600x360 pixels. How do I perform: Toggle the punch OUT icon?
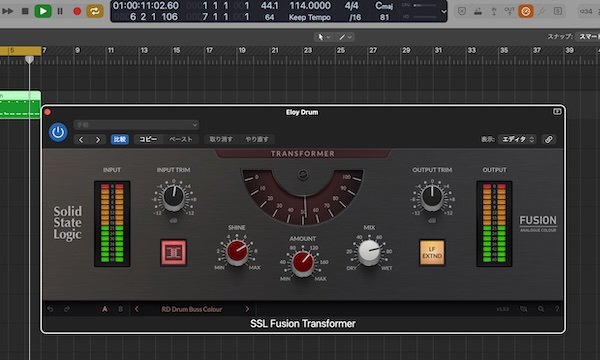click(509, 11)
